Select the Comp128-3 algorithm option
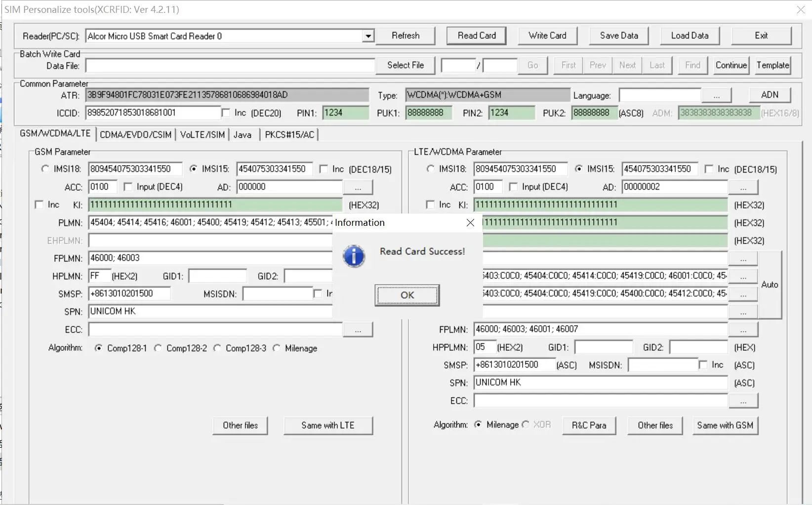Image resolution: width=812 pixels, height=505 pixels. 217,348
